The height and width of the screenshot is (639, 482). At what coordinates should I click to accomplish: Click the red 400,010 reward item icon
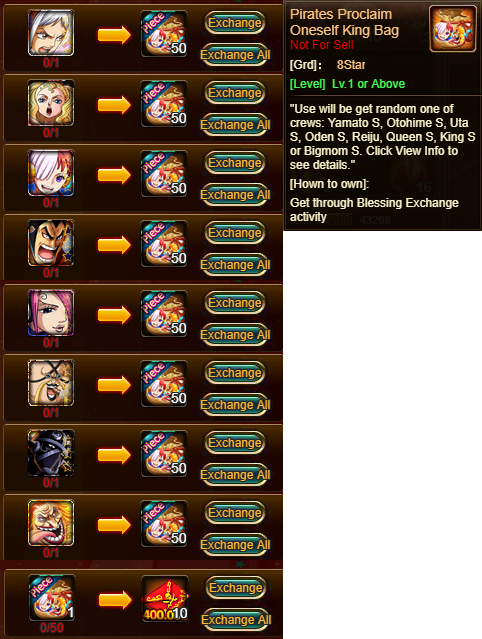[165, 598]
